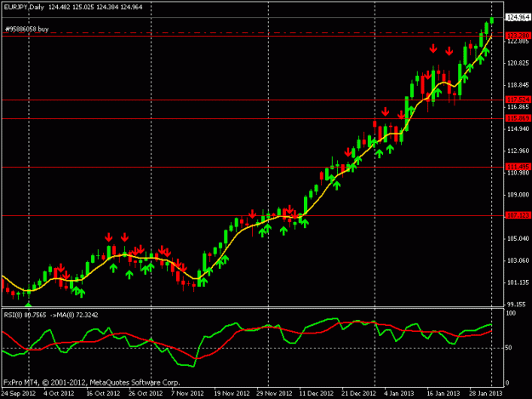Click the current price label 124.964
Image resolution: width=532 pixels, height=399 pixels.
(x=518, y=17)
